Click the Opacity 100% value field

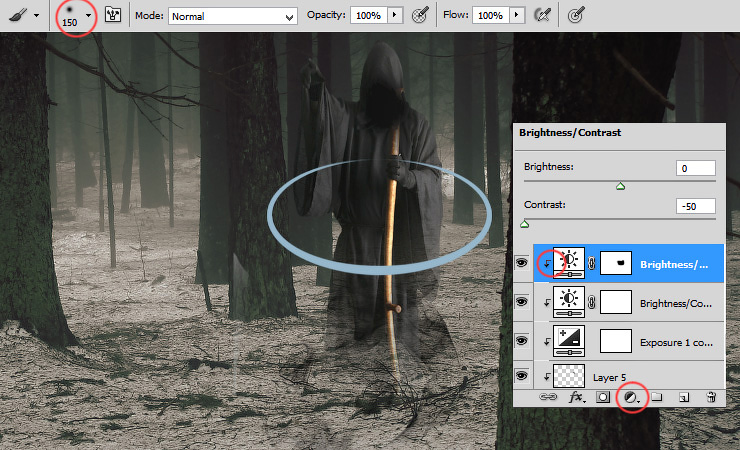click(369, 16)
